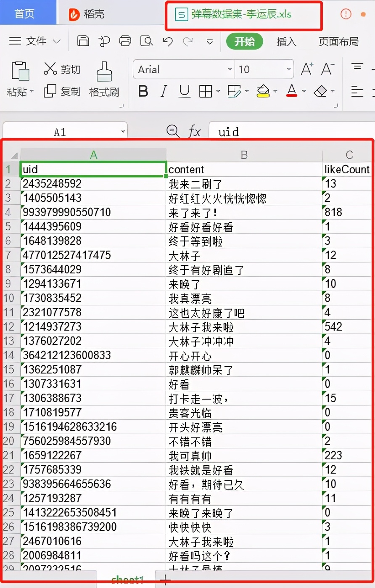Open Print Preview icon
Viewport: 375px width, 588px height.
click(x=147, y=41)
